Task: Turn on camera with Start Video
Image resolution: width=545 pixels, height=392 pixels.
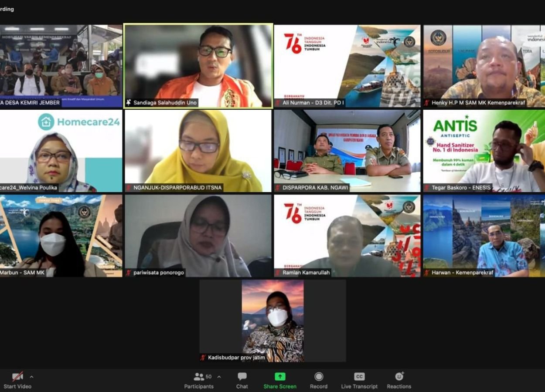Action: (x=17, y=377)
